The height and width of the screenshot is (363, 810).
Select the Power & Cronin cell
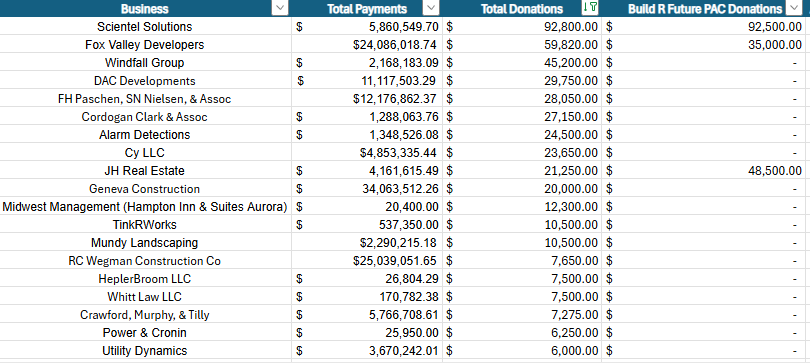tap(145, 333)
